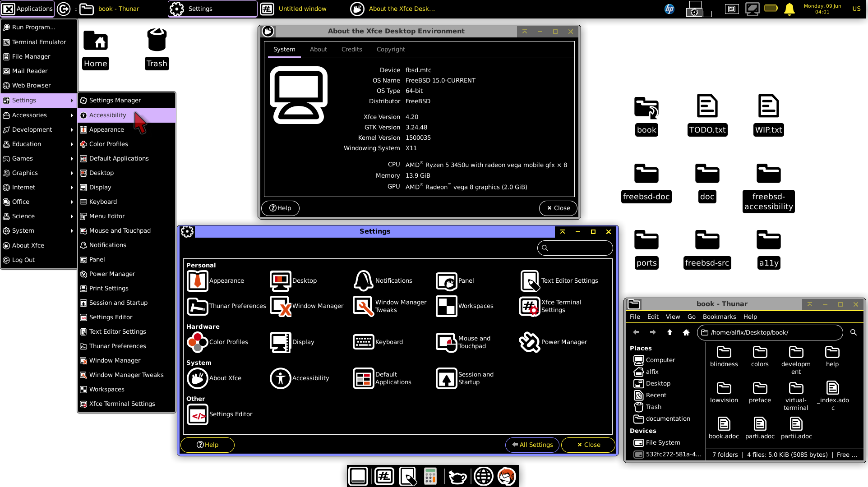Screen dimensions: 868x487
Task: Select the blindness folder in Thunar
Action: 724,356
